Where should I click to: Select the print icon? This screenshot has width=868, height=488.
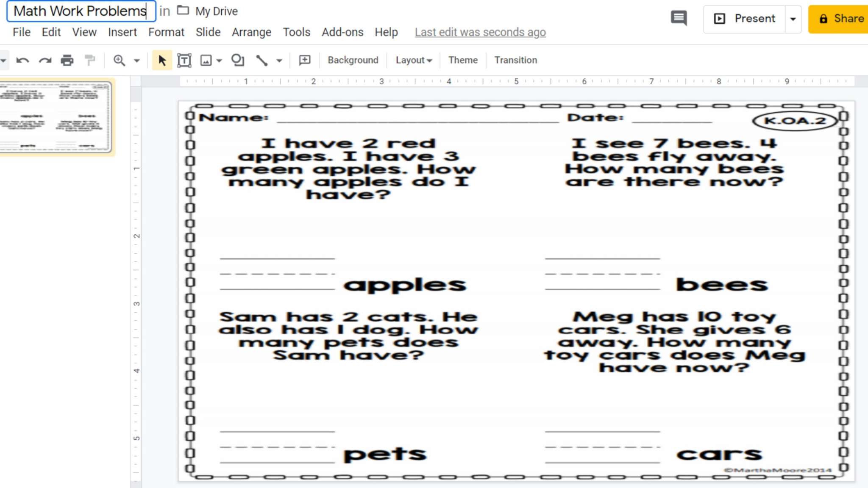point(67,60)
